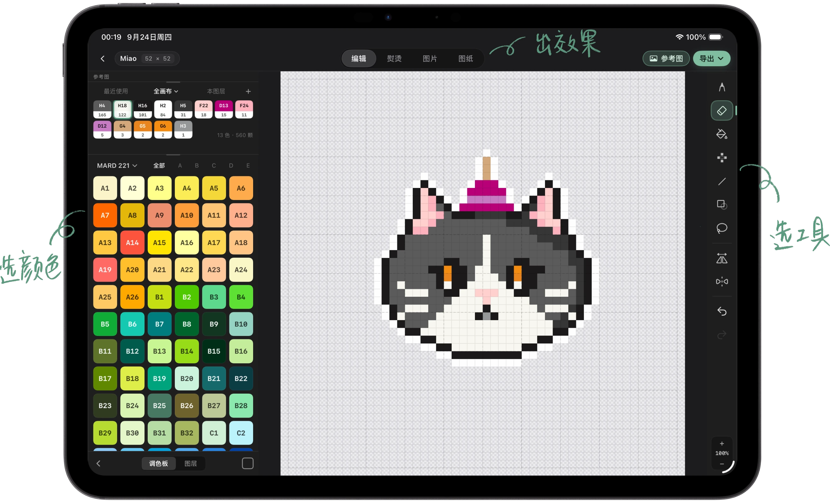
Task: Select used color H18
Action: point(122,110)
